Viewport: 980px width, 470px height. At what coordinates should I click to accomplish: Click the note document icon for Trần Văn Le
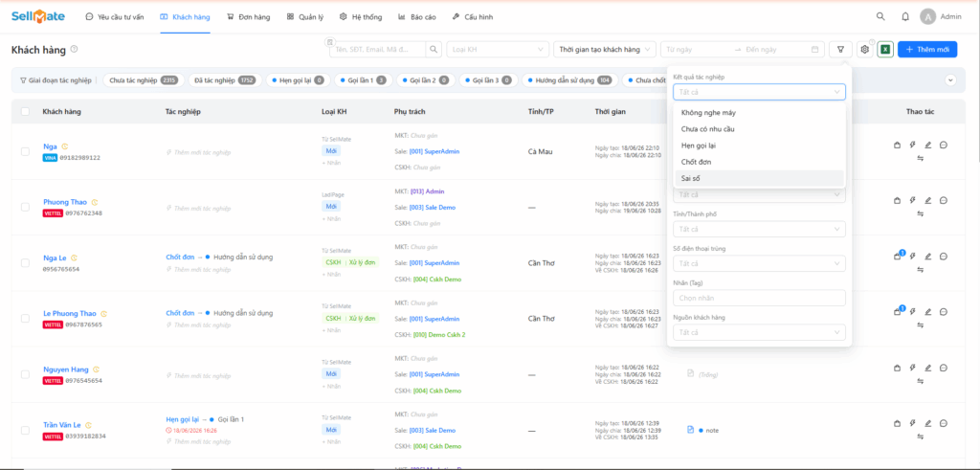[x=691, y=430]
